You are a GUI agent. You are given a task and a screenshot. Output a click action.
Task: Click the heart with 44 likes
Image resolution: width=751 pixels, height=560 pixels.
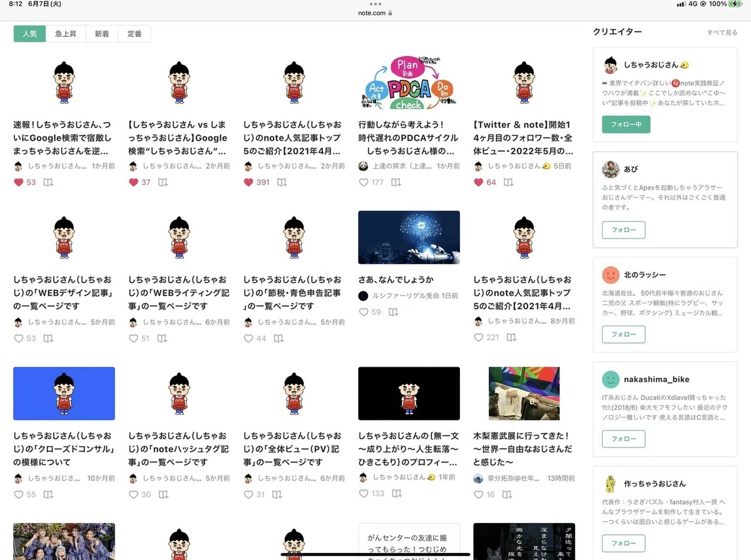pyautogui.click(x=248, y=338)
